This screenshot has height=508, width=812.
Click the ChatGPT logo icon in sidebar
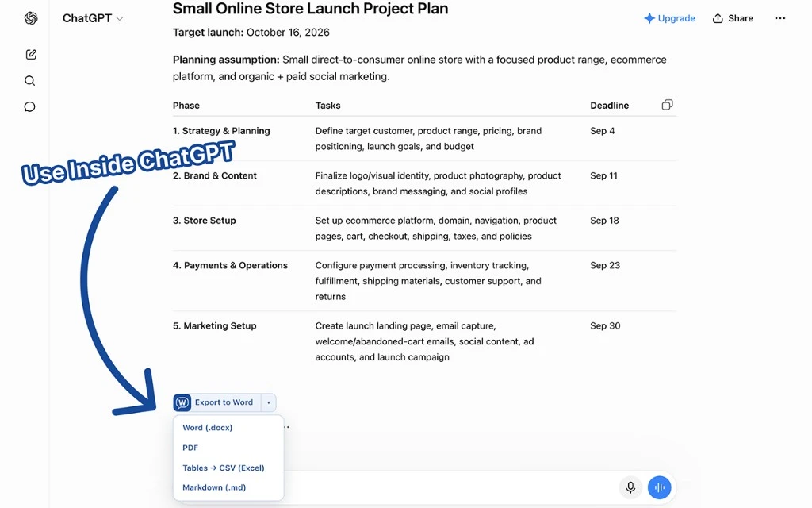click(31, 18)
